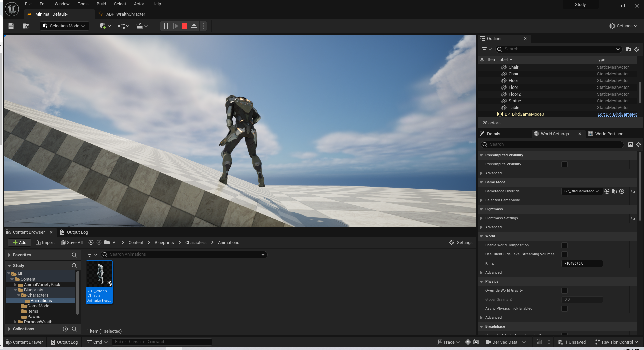
Task: Open Edit BP_BirdGameMode link in Outliner
Action: 617,114
